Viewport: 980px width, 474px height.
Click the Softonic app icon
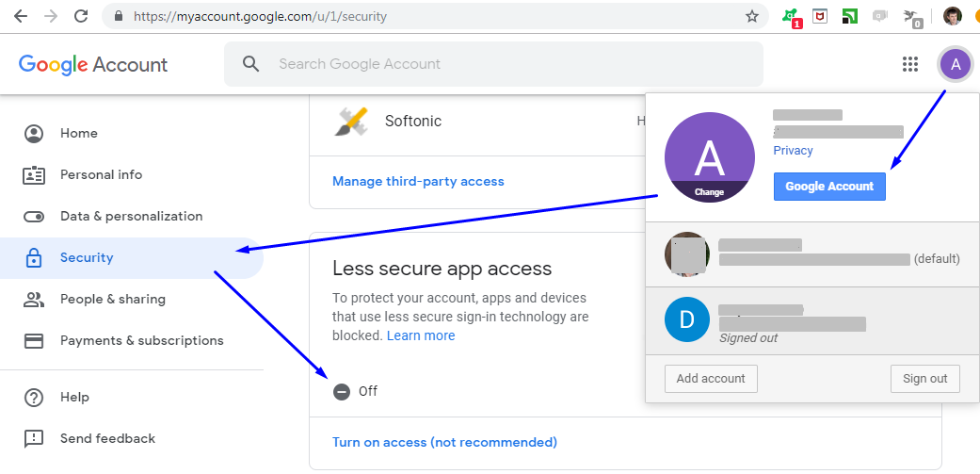point(350,122)
